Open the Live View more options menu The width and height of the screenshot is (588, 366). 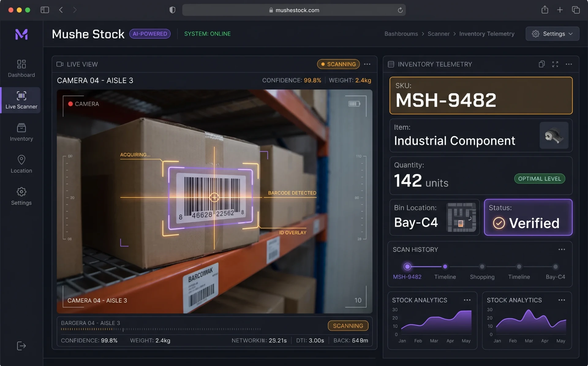click(x=367, y=64)
